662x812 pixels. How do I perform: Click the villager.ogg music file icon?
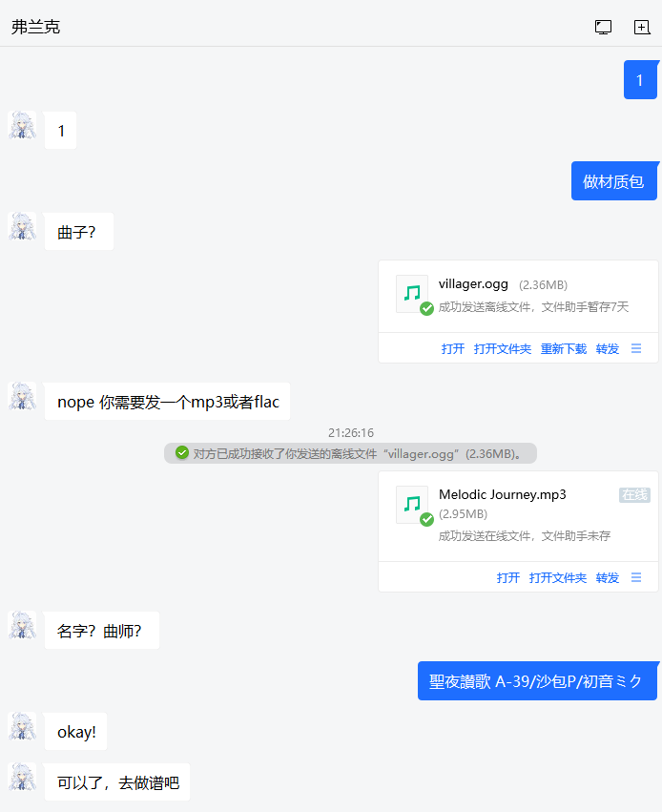412,294
